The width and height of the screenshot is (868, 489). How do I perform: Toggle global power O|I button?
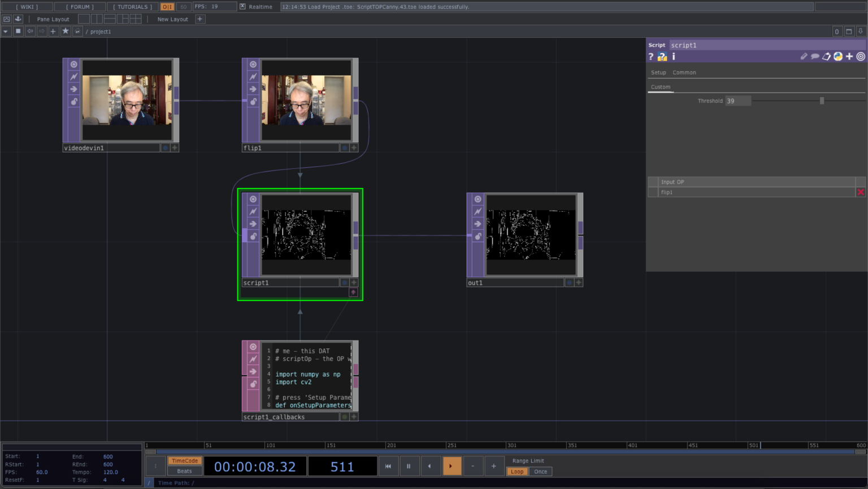167,7
